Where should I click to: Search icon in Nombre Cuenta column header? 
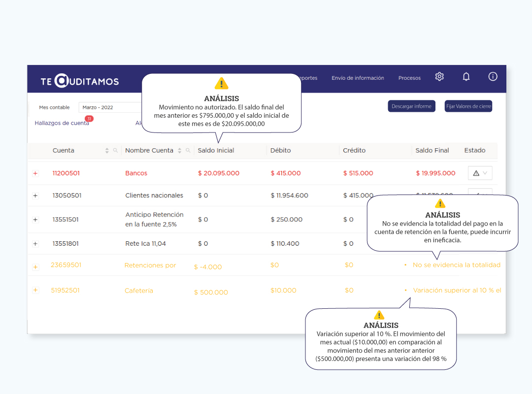tap(188, 150)
